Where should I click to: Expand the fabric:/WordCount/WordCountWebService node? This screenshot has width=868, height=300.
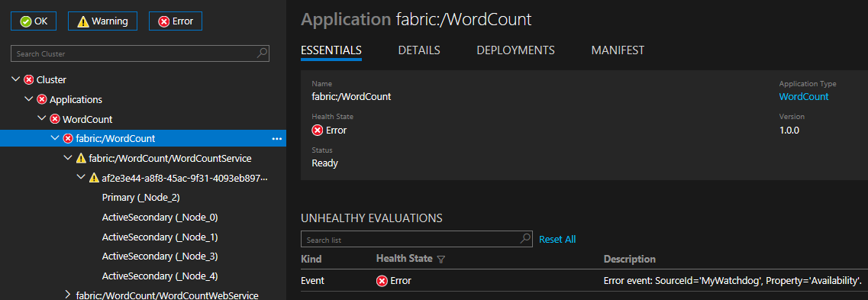coord(68,295)
